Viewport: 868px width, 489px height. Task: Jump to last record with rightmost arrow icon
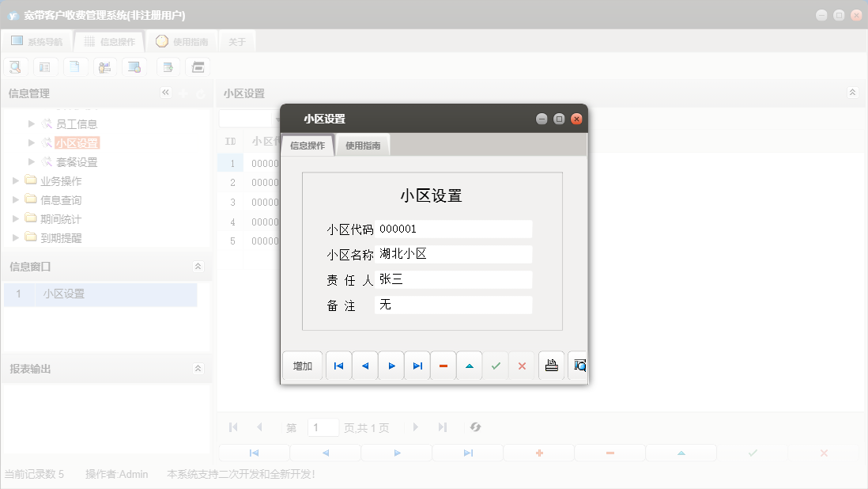pos(417,365)
